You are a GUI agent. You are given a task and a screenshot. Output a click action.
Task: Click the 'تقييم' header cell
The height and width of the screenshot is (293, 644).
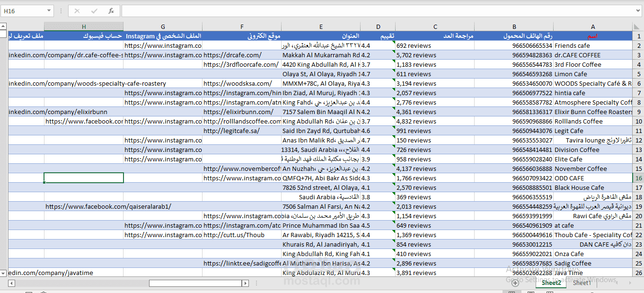click(x=378, y=36)
